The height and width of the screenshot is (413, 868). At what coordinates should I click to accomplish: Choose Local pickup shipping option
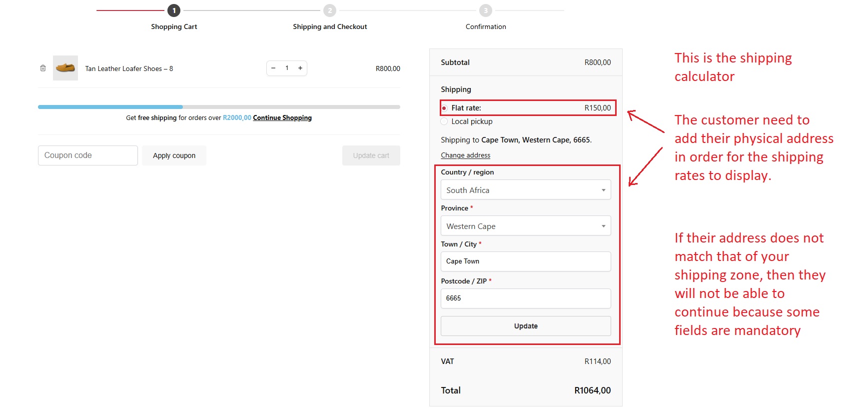444,121
